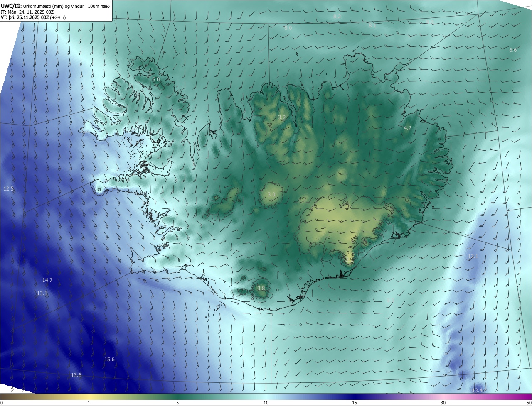This screenshot has width=532, height=406.
Task: Click the legend tick label 1
Action: (x=89, y=403)
